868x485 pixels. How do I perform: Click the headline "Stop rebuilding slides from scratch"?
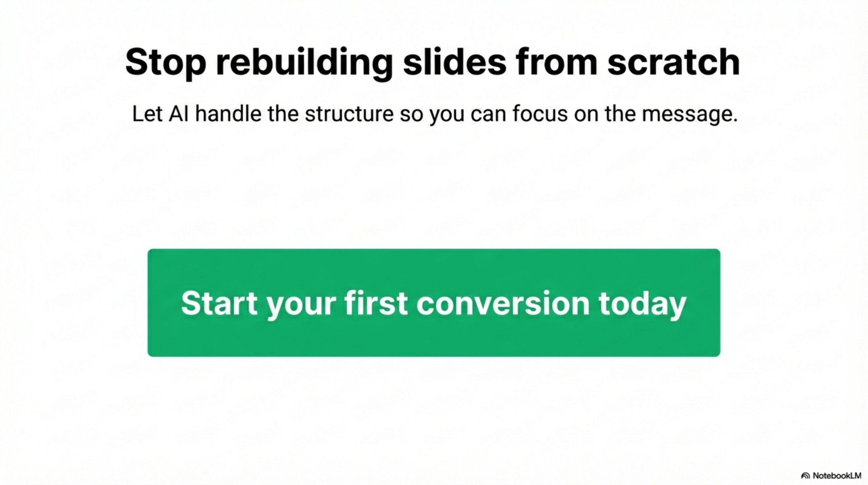433,63
